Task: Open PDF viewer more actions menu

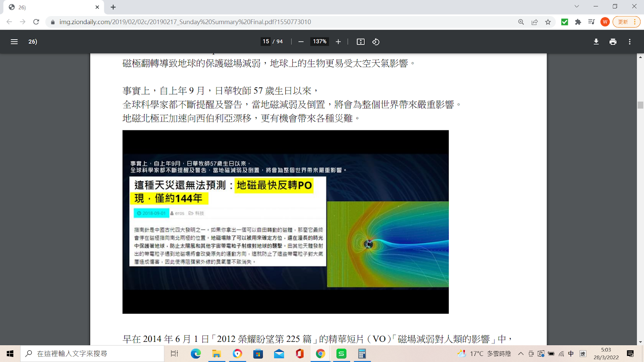Action: (x=630, y=41)
